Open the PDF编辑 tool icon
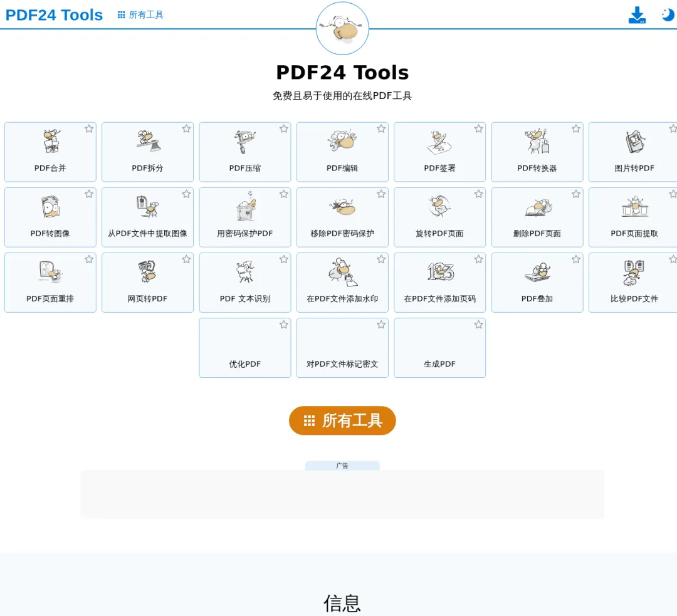 [x=342, y=141]
